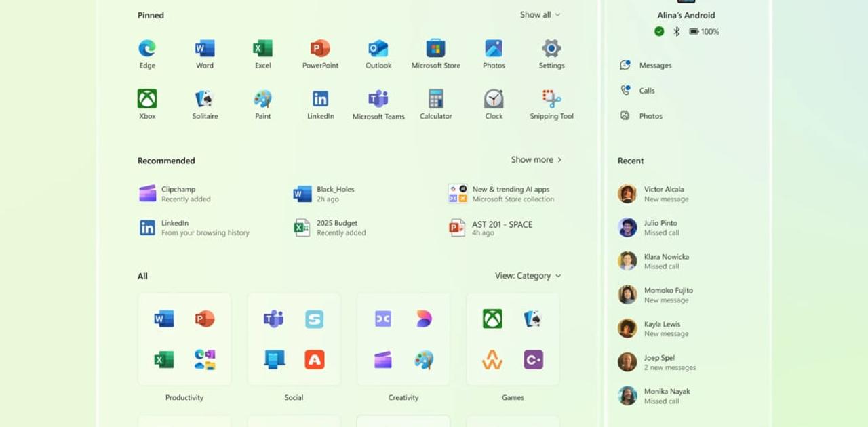
Task: Open Solitaire in the Games category
Action: (533, 319)
